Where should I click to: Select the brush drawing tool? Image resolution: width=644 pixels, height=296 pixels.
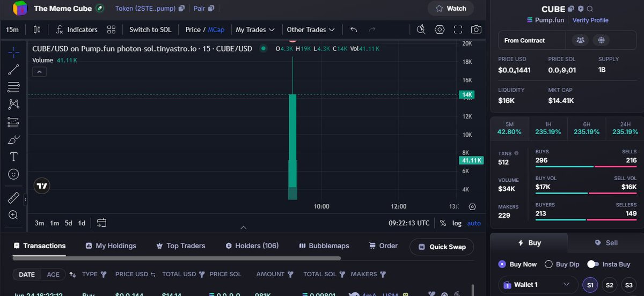[14, 139]
